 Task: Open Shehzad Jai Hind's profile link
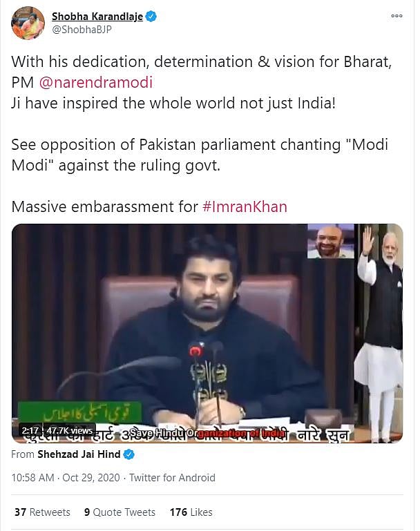79,454
